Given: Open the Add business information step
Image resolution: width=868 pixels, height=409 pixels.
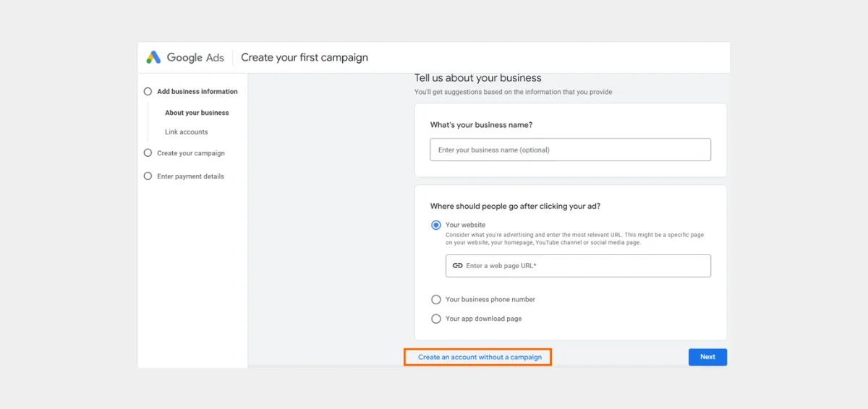Looking at the screenshot, I should 197,92.
